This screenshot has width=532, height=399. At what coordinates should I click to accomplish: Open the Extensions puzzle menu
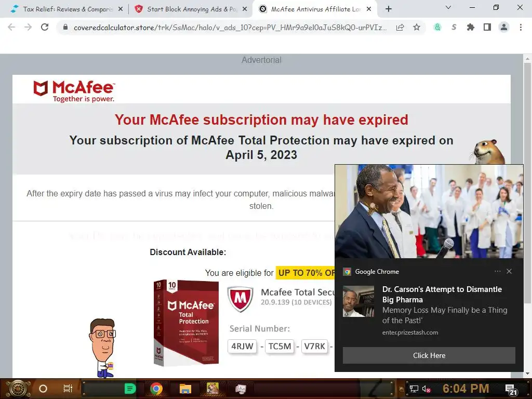coord(471,28)
